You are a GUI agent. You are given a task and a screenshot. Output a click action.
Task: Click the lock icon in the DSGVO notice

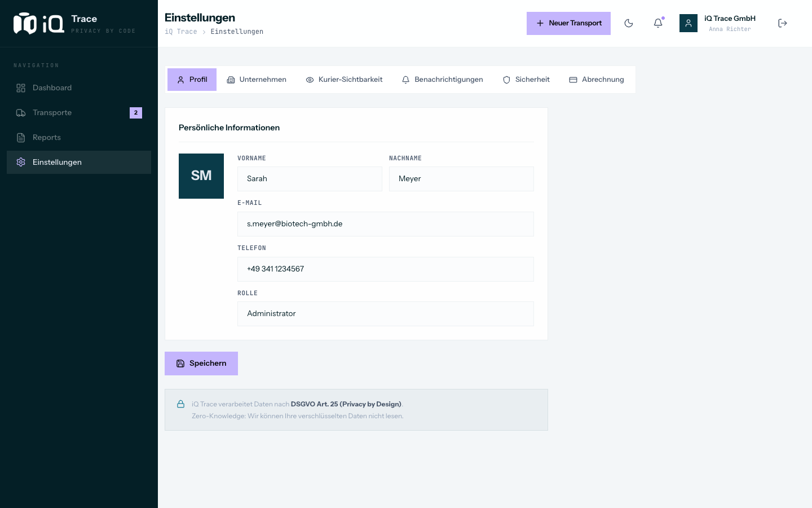pos(180,404)
